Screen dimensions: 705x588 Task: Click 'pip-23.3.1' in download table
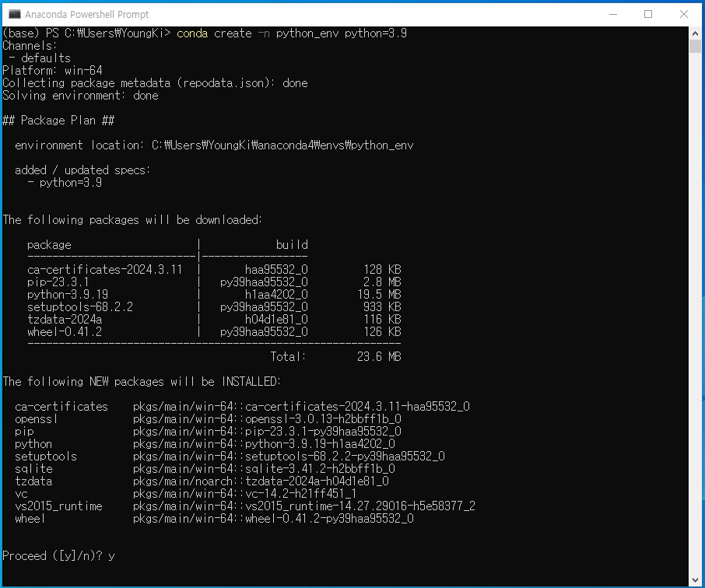pos(58,282)
